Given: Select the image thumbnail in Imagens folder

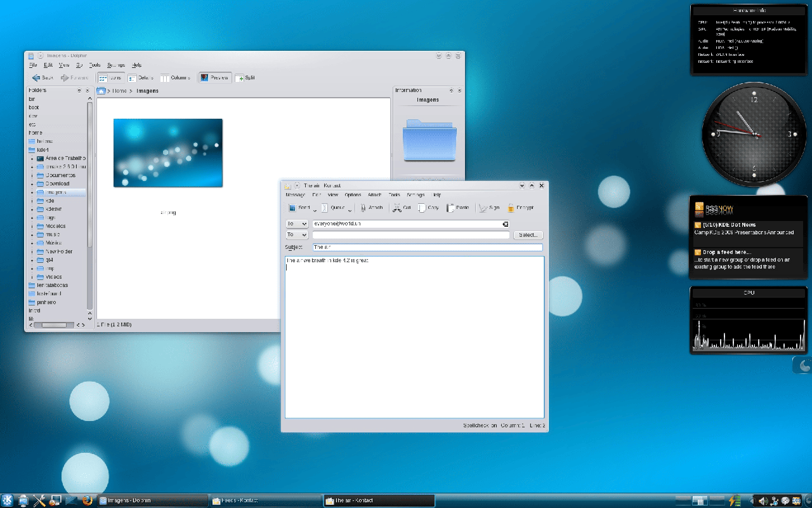Looking at the screenshot, I should coord(168,152).
